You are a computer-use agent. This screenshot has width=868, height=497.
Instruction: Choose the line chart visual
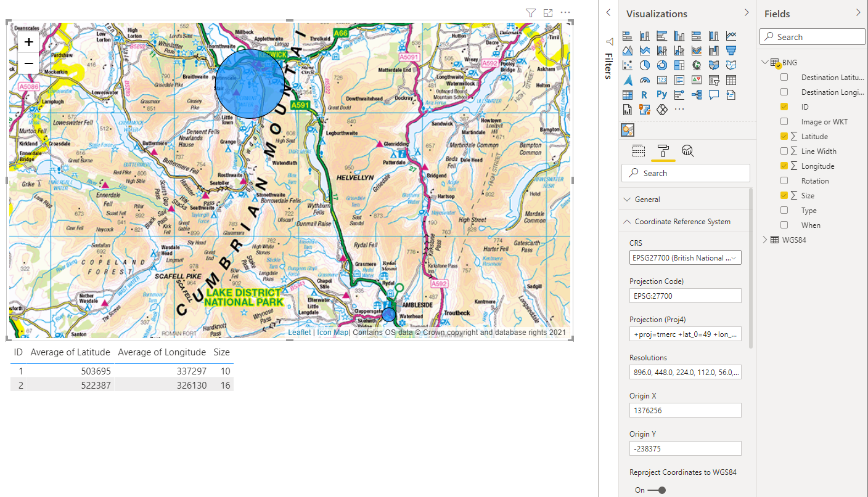(x=731, y=36)
